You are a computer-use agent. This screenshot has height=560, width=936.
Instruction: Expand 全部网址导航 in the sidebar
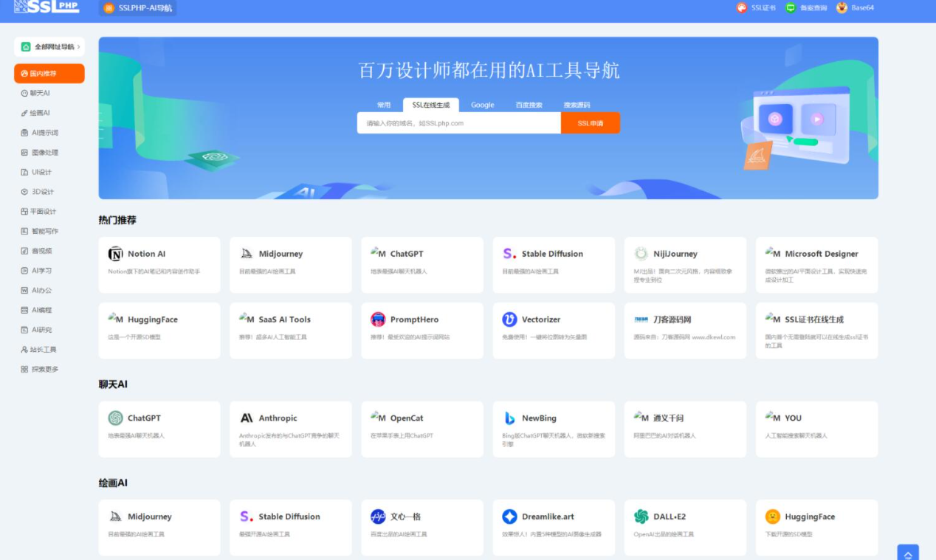[x=49, y=46]
